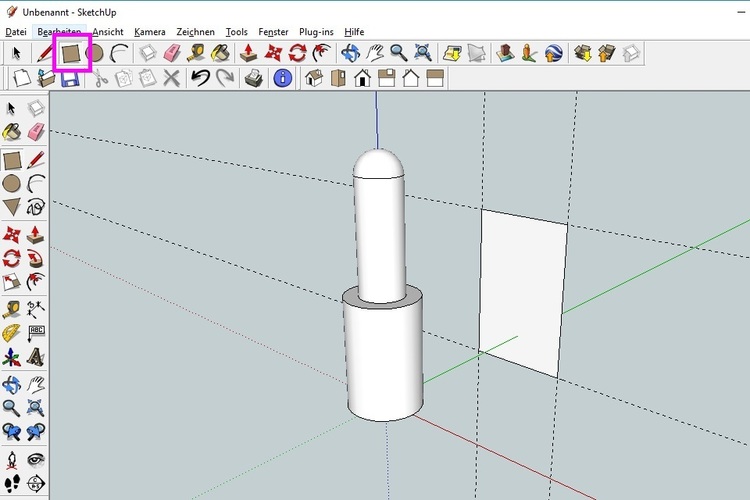Click the Delete X icon
Image resolution: width=750 pixels, height=500 pixels.
point(171,78)
